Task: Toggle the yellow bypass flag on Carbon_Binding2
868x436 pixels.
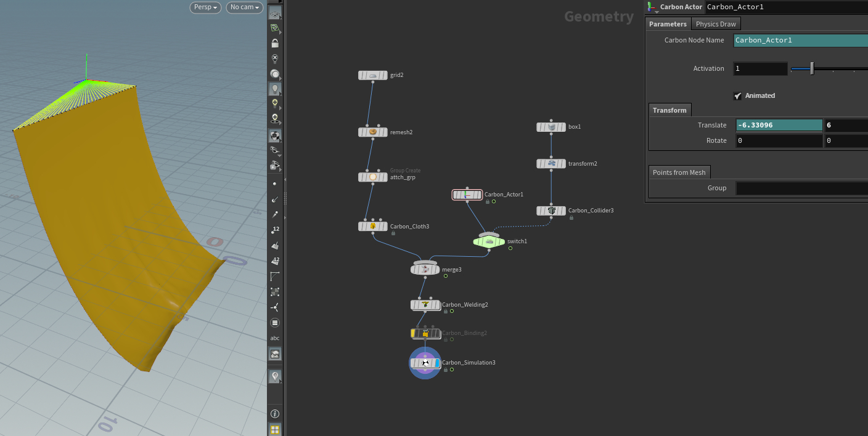Action: tap(414, 333)
